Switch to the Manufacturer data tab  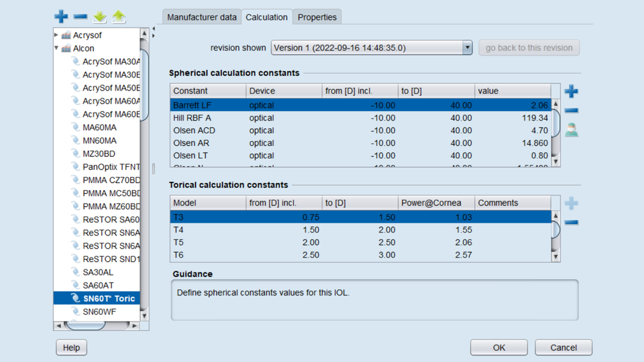[x=202, y=17]
